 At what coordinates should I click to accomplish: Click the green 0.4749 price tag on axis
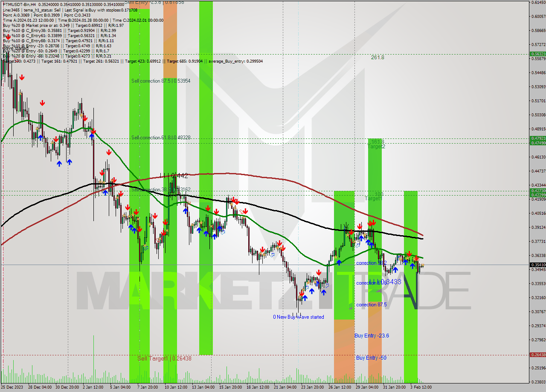tap(537, 143)
